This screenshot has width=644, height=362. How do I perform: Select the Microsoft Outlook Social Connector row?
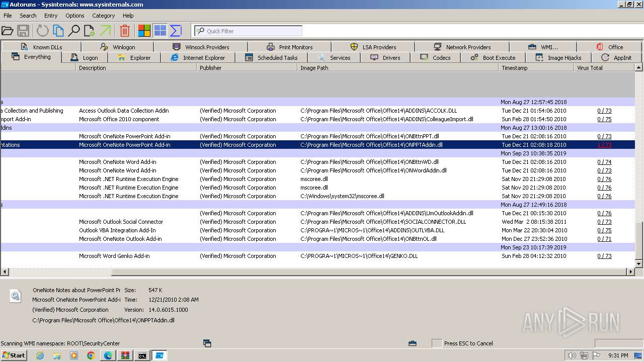tap(318, 222)
